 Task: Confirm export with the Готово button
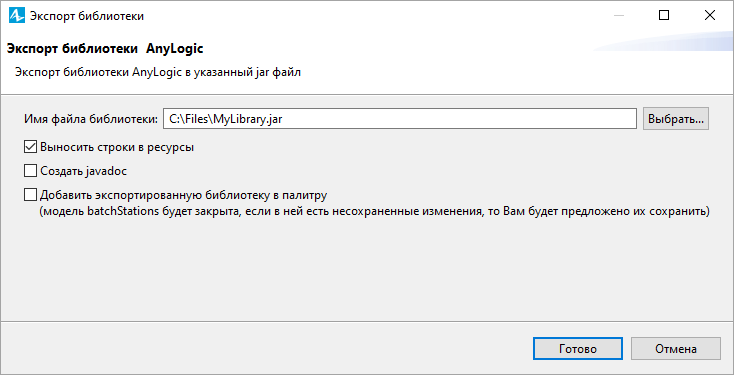[x=578, y=349]
